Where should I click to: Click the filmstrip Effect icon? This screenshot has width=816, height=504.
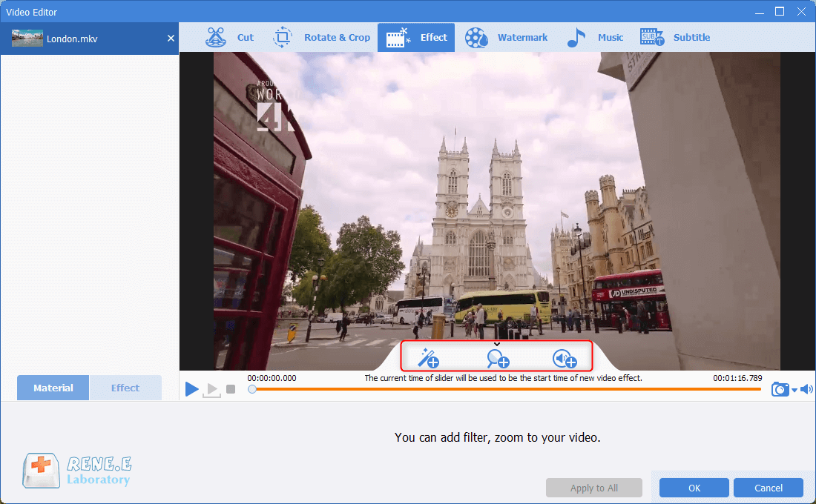pos(398,38)
